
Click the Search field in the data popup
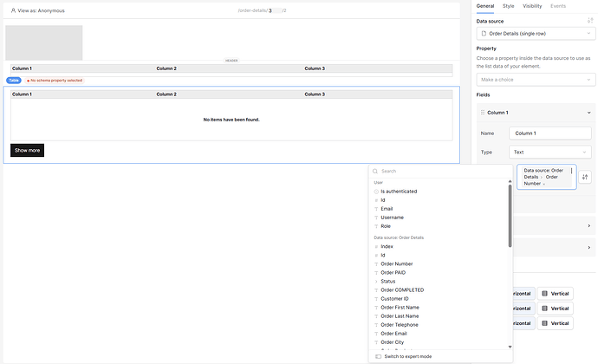(440, 172)
